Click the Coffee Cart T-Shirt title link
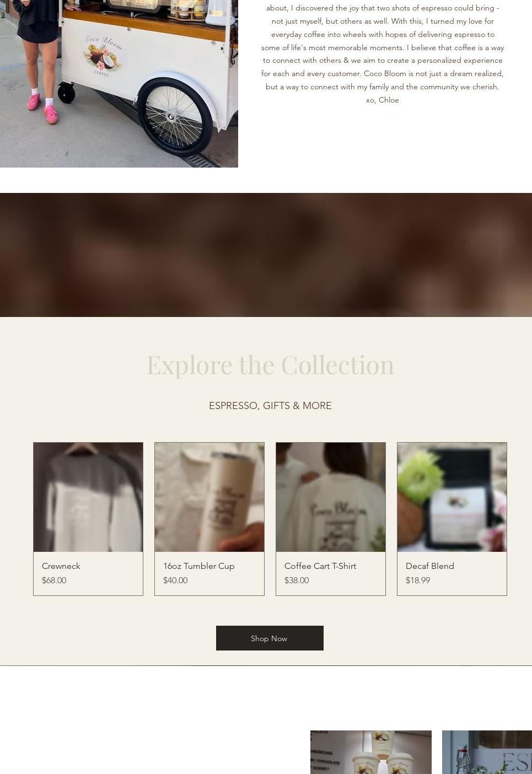The image size is (532, 774). click(x=320, y=566)
